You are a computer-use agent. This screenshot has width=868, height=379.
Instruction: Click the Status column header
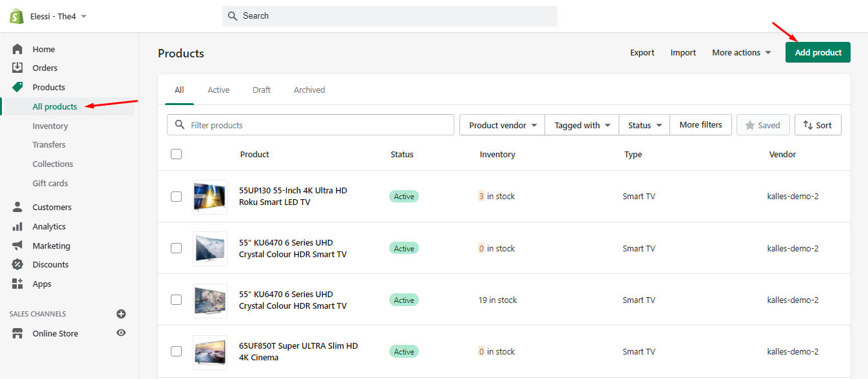tap(402, 154)
